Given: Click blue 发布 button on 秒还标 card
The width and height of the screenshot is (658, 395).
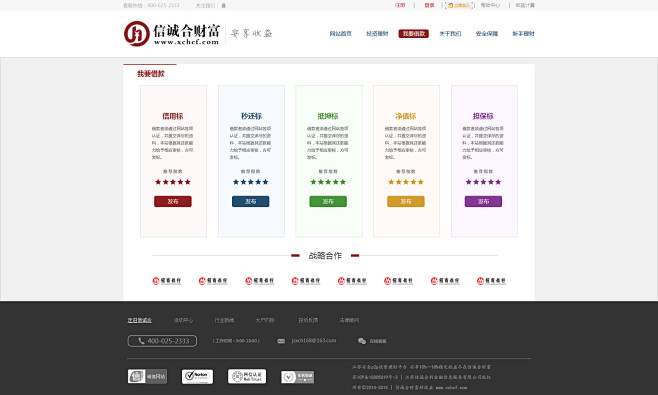Looking at the screenshot, I should point(251,201).
